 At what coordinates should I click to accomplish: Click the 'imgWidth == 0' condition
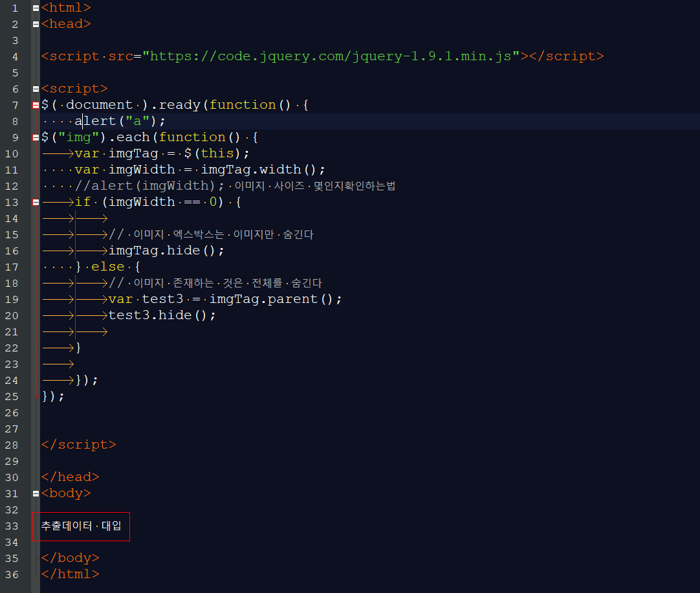pos(162,202)
